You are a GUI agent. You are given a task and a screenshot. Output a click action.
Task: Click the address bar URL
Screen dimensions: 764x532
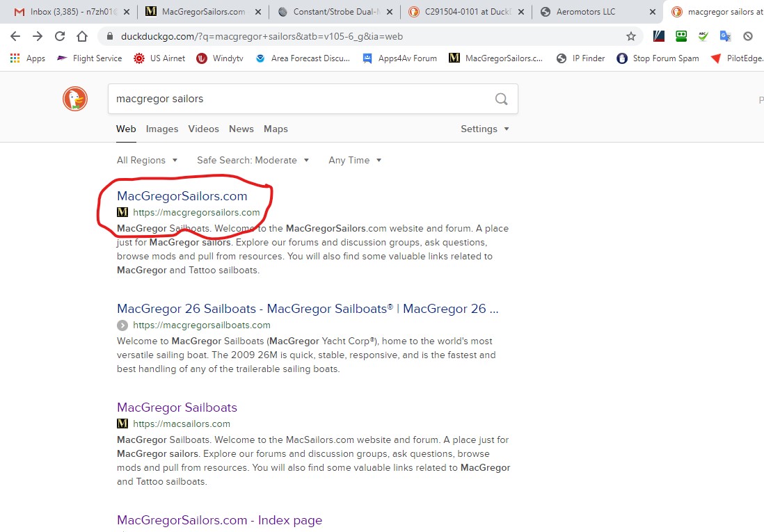coord(262,36)
